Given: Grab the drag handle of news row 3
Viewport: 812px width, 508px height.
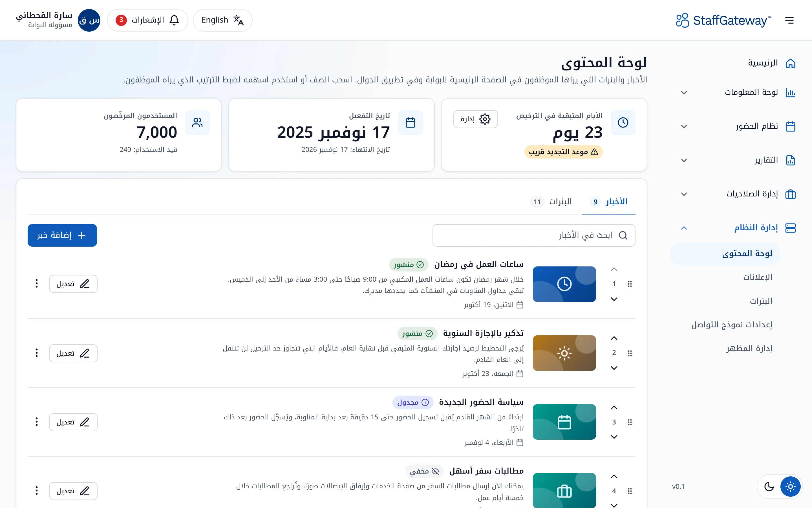Looking at the screenshot, I should 630,422.
